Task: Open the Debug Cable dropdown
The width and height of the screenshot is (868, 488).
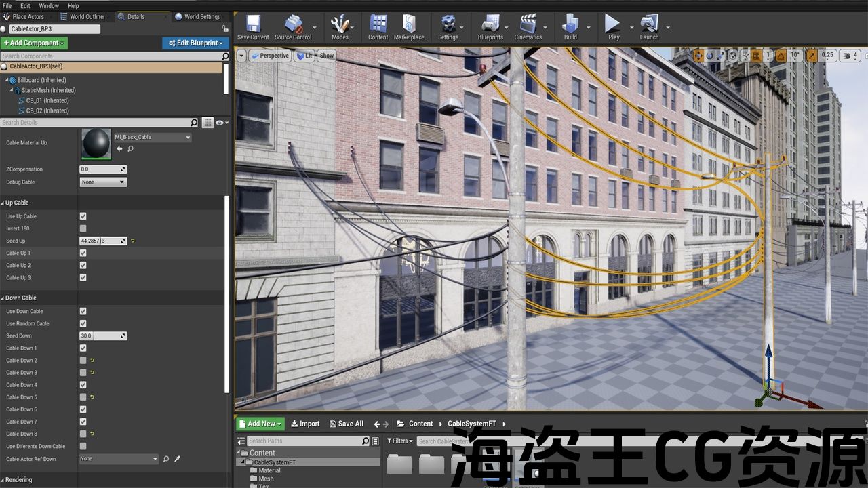Action: coord(103,182)
